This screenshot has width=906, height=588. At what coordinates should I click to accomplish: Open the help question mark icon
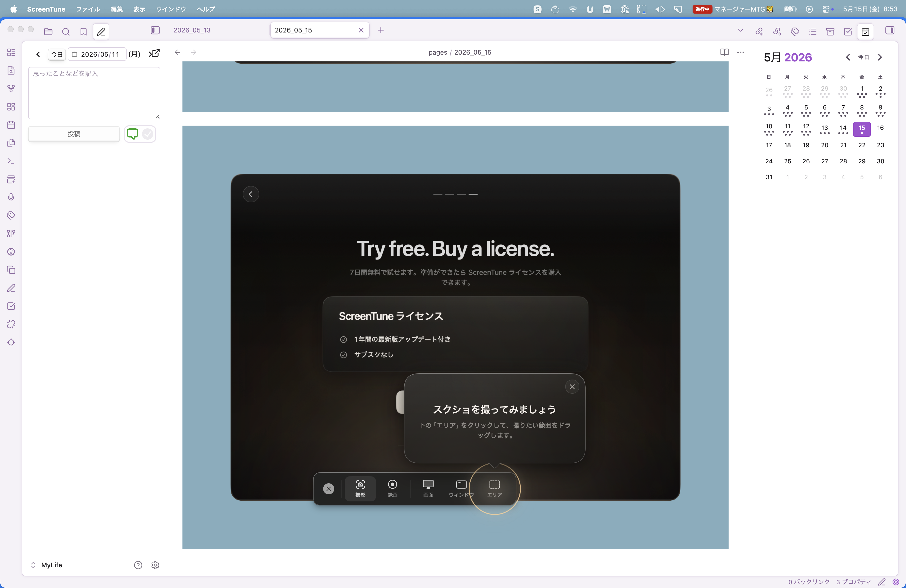138,565
